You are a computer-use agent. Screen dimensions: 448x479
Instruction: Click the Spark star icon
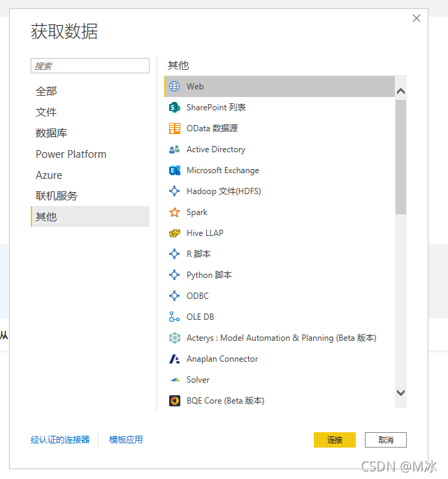click(175, 212)
